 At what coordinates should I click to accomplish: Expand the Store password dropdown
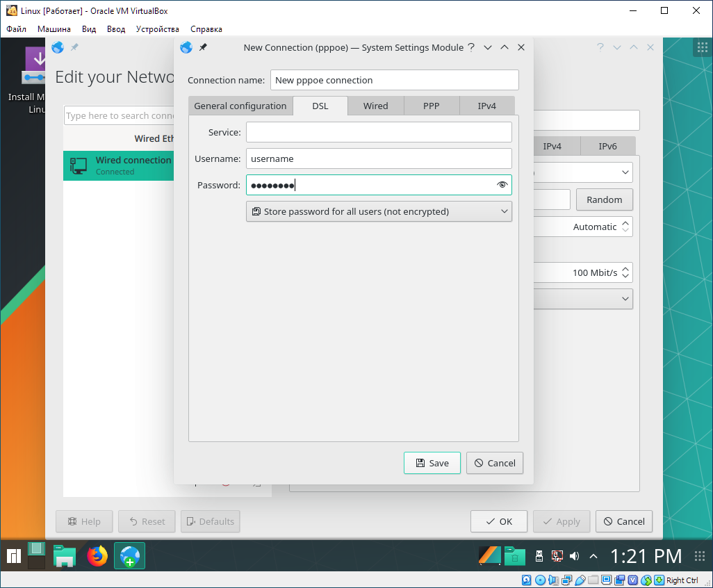(x=379, y=211)
